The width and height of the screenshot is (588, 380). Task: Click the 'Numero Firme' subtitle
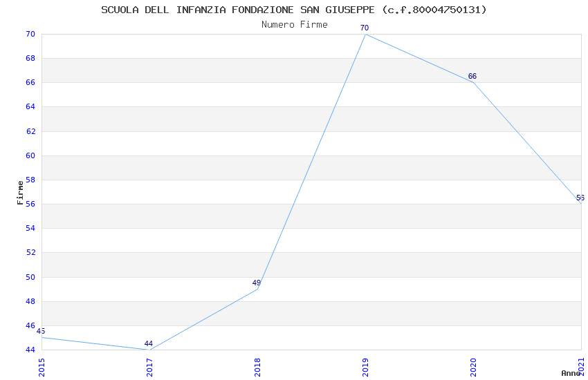pos(295,25)
